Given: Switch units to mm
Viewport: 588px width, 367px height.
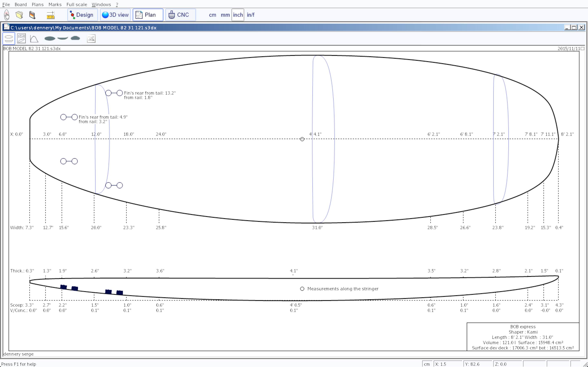Looking at the screenshot, I should click(x=225, y=15).
